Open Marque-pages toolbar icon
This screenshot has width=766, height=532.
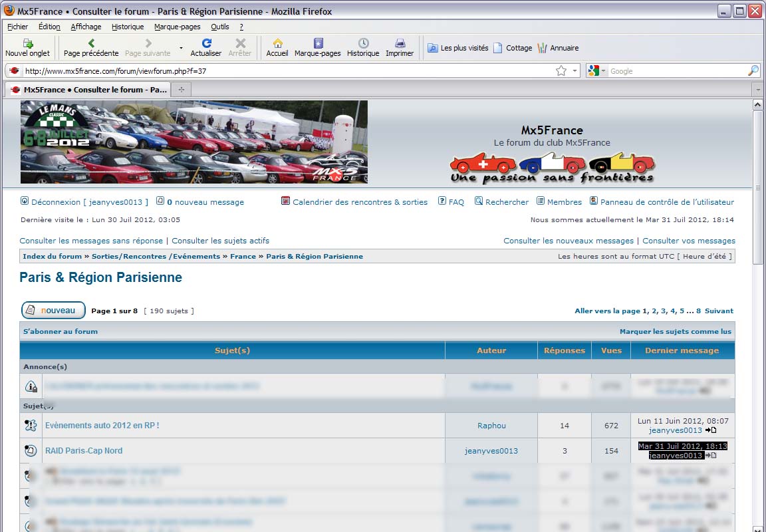click(318, 43)
